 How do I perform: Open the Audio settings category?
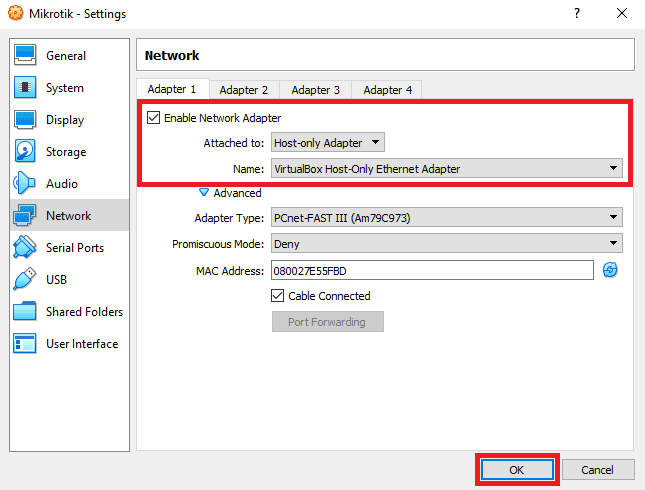(x=70, y=183)
